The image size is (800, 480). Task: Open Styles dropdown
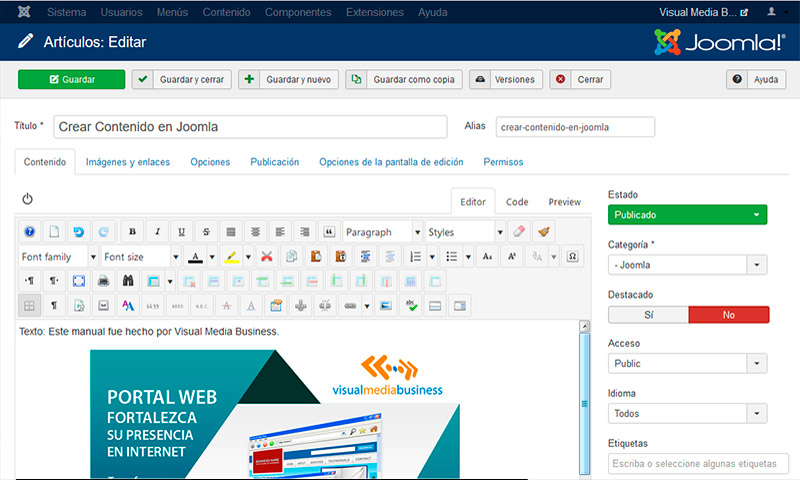pyautogui.click(x=466, y=232)
